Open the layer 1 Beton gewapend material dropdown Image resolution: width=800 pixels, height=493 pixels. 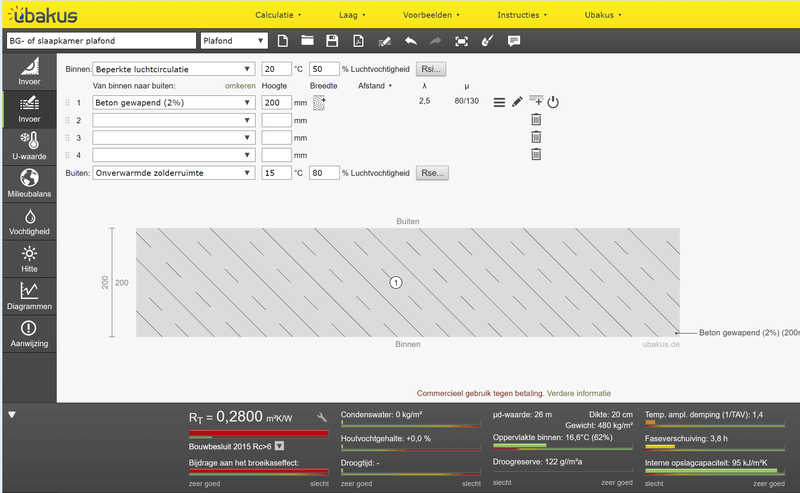(x=173, y=103)
